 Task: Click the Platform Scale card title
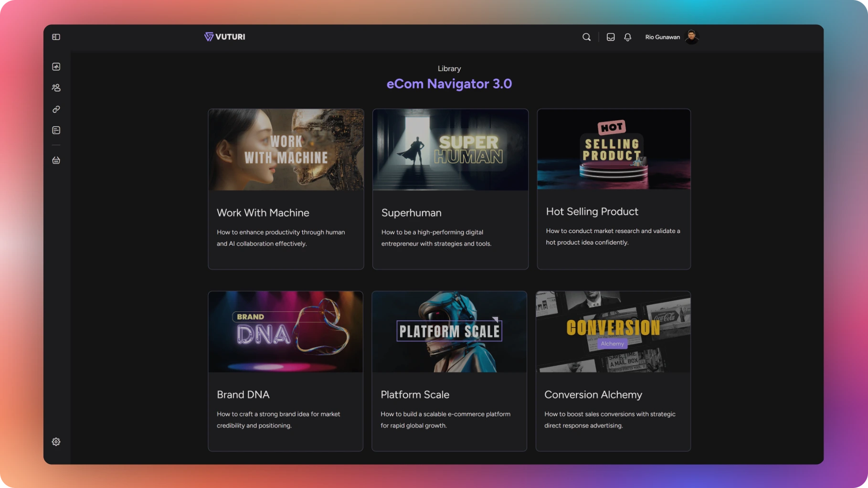point(415,395)
